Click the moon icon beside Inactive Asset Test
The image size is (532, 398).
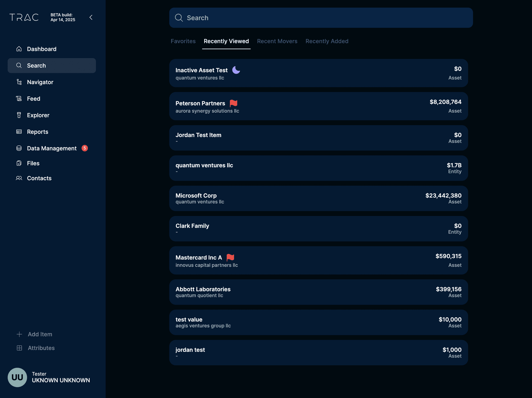236,70
